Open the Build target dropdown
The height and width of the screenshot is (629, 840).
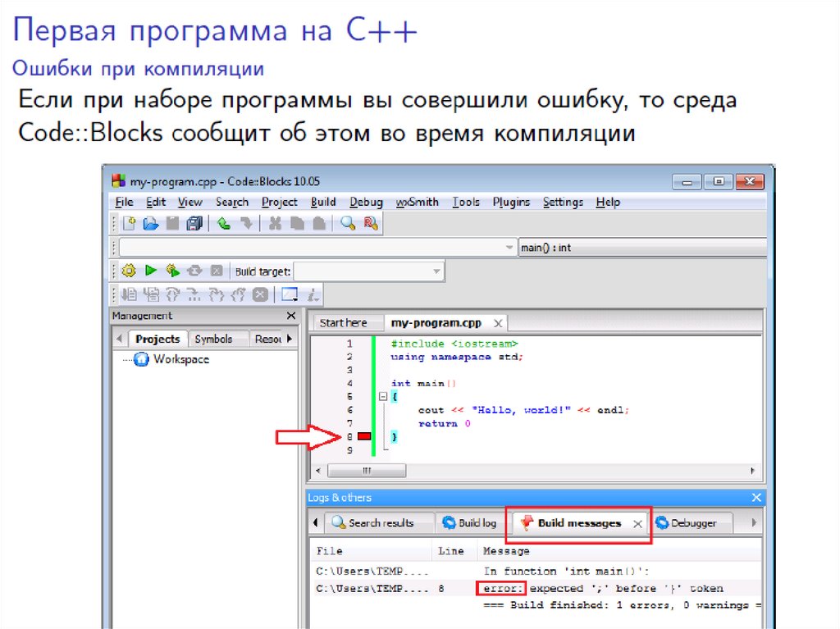pyautogui.click(x=369, y=271)
